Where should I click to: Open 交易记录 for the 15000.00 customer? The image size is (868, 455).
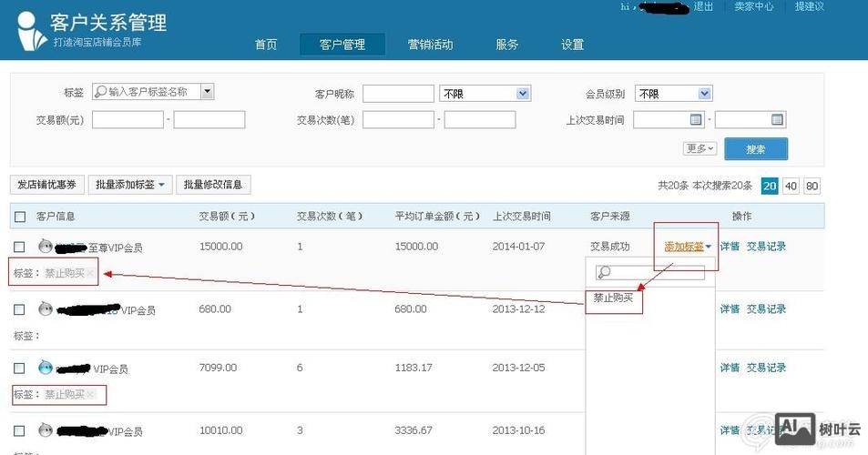click(x=766, y=247)
